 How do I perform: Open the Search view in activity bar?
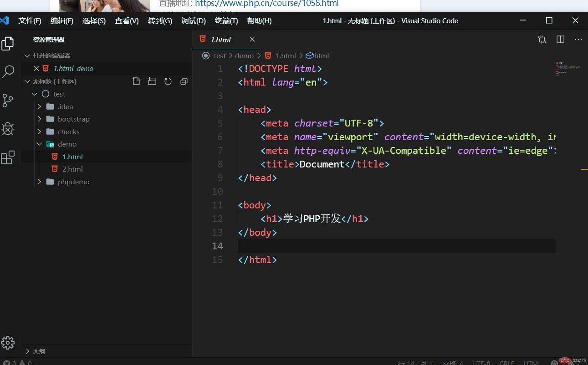(8, 72)
